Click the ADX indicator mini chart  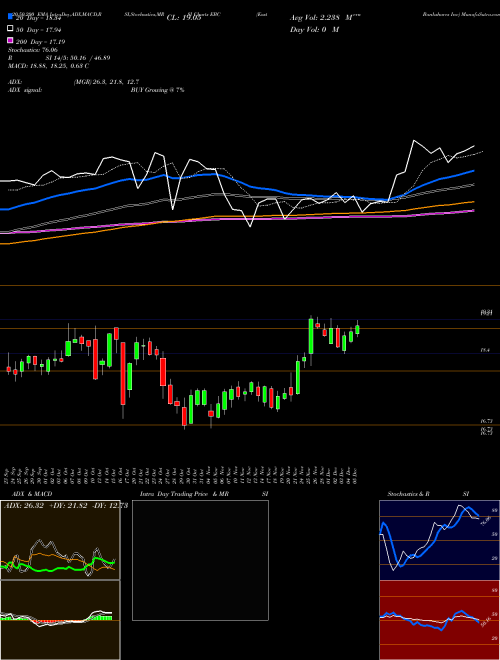pos(60,540)
